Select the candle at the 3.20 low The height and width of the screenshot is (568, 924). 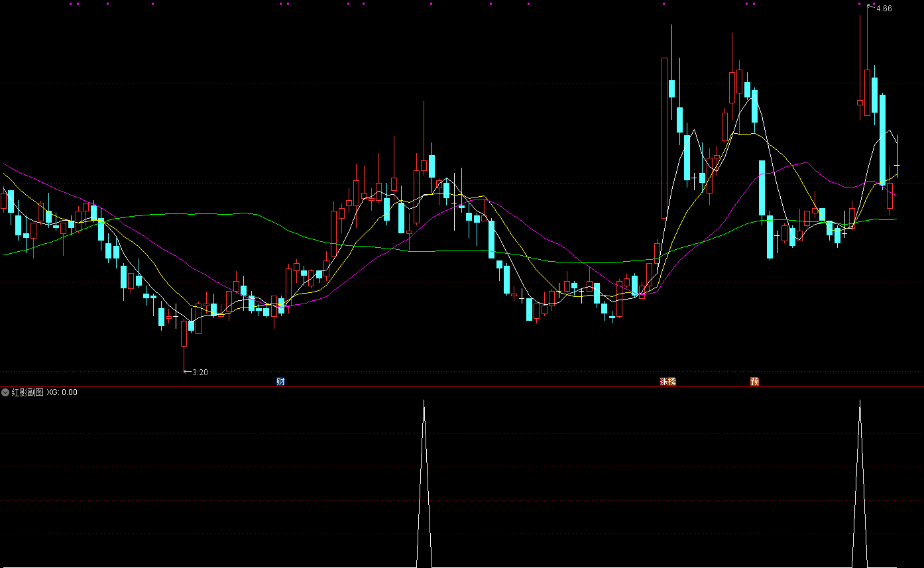coord(184,333)
